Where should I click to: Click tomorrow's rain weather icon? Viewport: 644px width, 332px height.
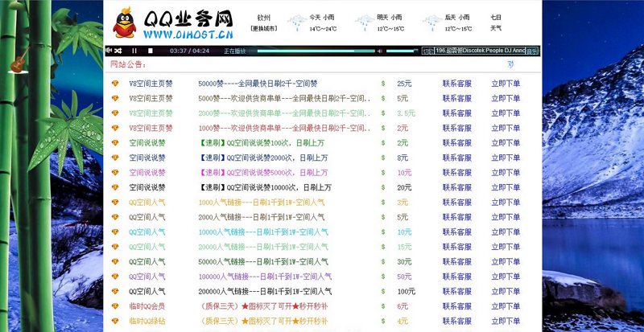tap(365, 23)
